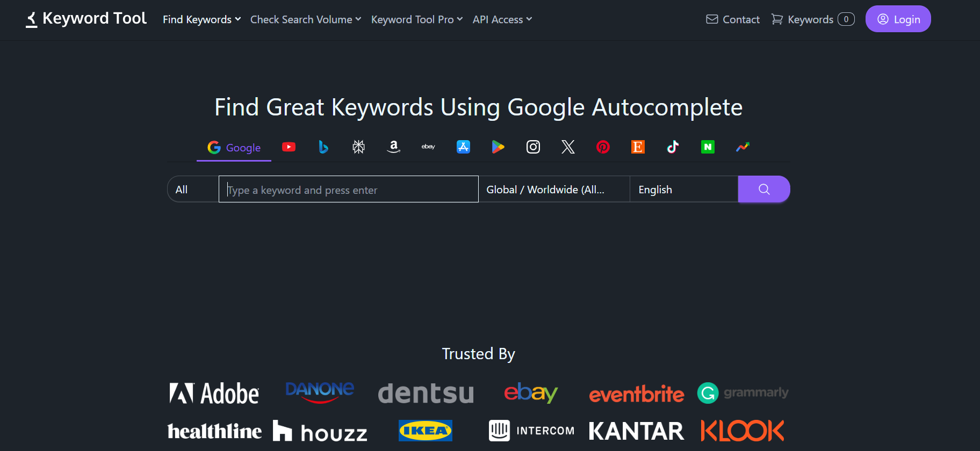Expand the Find Keywords menu
The image size is (980, 451).
pos(201,20)
